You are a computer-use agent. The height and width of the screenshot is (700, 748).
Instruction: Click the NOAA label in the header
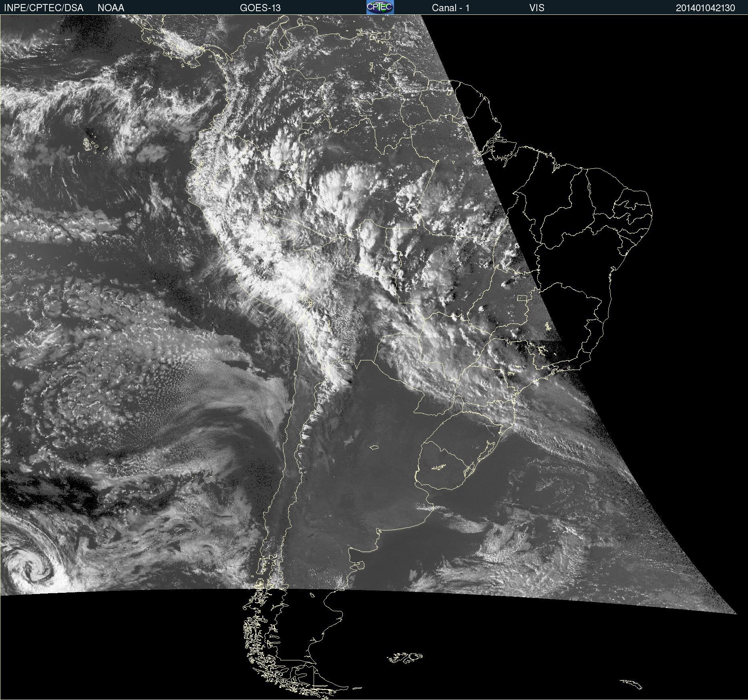point(111,8)
